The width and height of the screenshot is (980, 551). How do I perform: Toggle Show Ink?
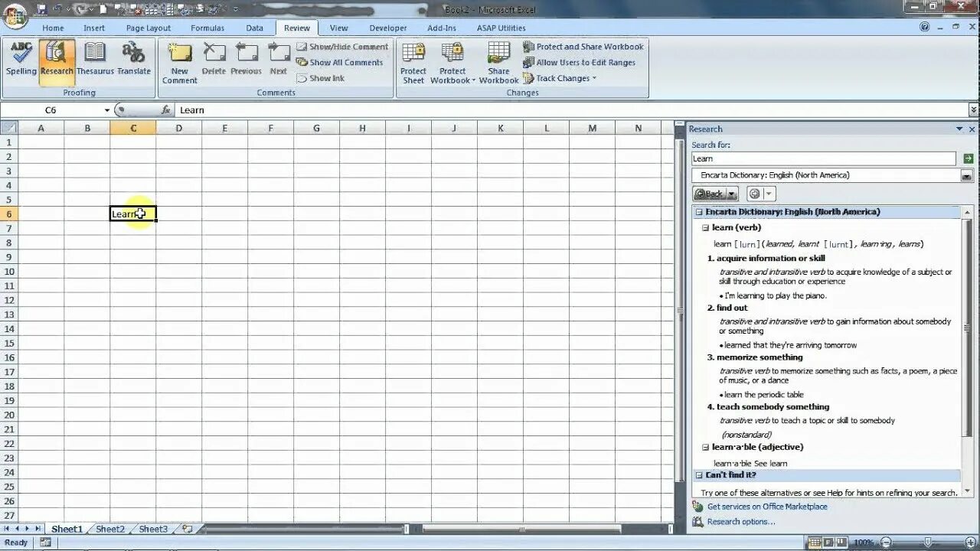point(320,78)
